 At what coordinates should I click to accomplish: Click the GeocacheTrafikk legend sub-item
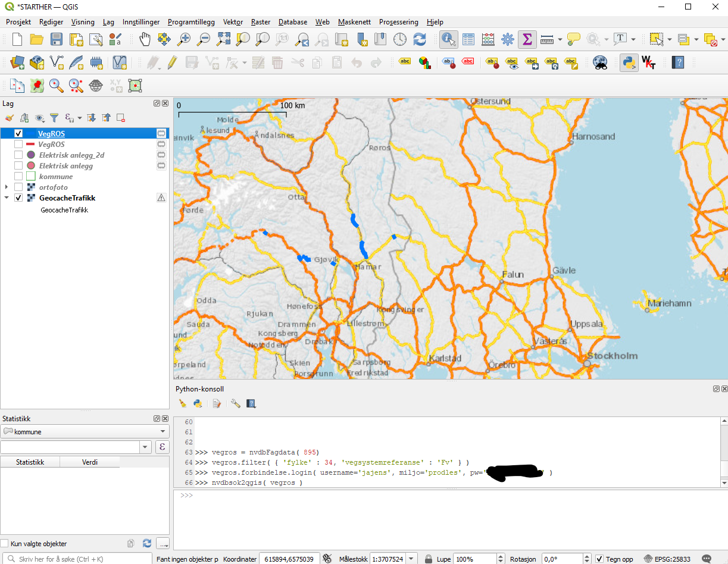(x=64, y=210)
